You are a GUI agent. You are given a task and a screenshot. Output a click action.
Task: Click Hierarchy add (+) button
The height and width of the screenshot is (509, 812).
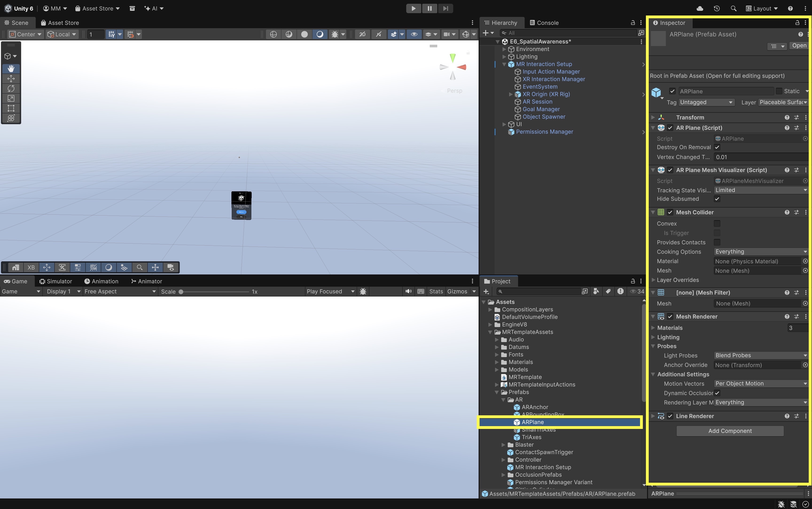[485, 33]
